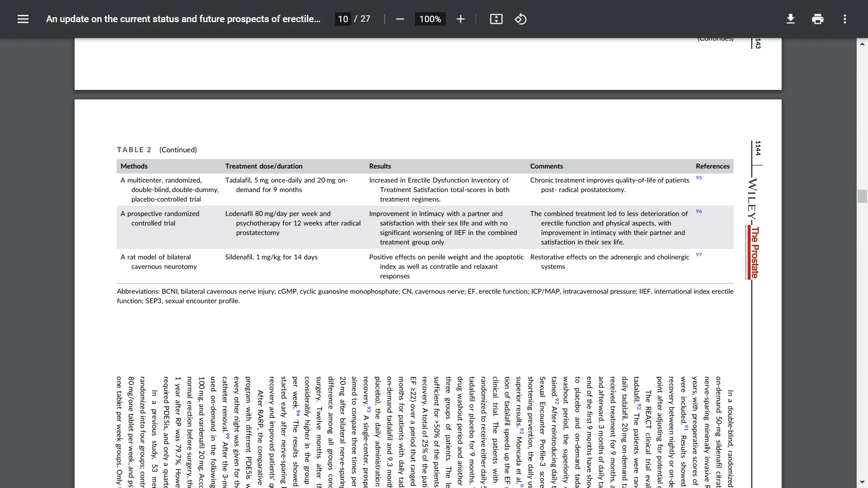This screenshot has width=868, height=488.
Task: Click the zoom out minus button
Action: pyautogui.click(x=400, y=19)
